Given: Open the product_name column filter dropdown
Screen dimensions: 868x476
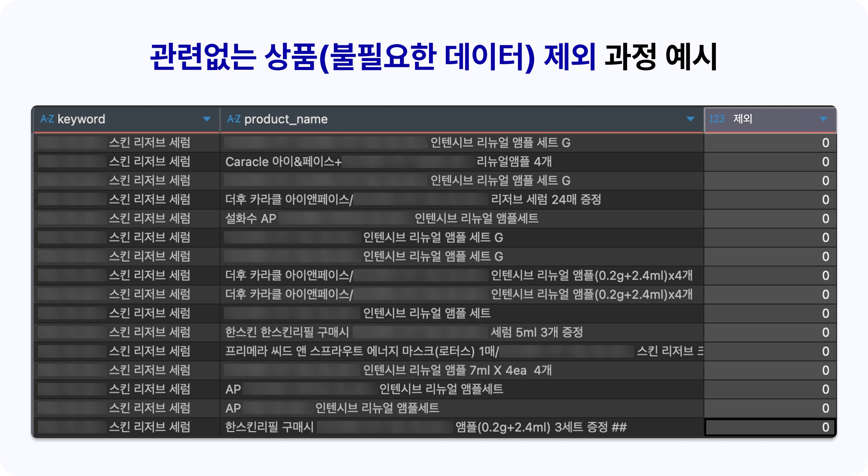Looking at the screenshot, I should click(690, 119).
